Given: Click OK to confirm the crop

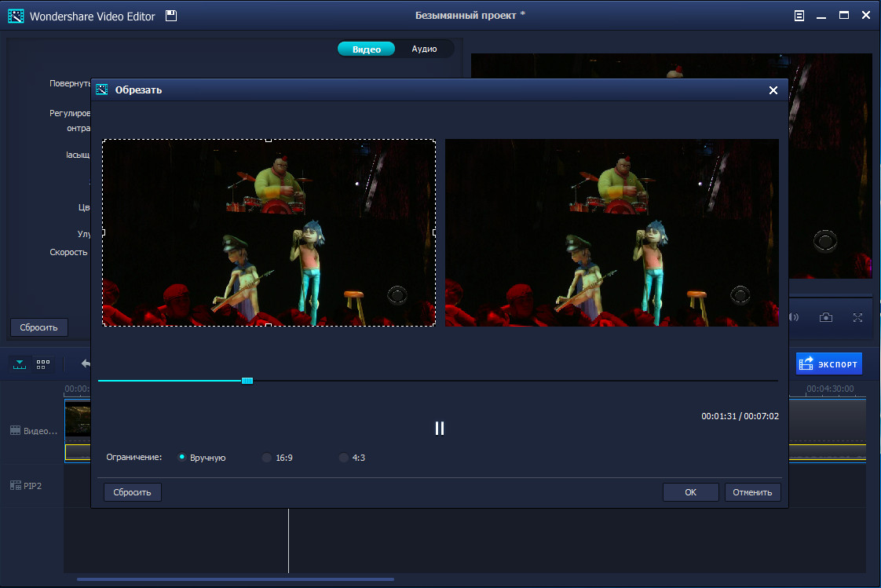Looking at the screenshot, I should (x=690, y=492).
